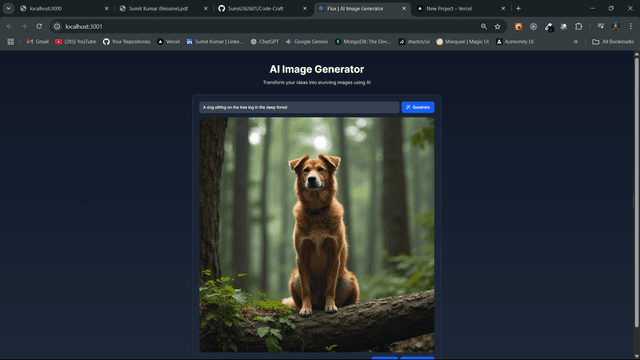
Task: Open the All Bookmarks folder
Action: (x=613, y=42)
